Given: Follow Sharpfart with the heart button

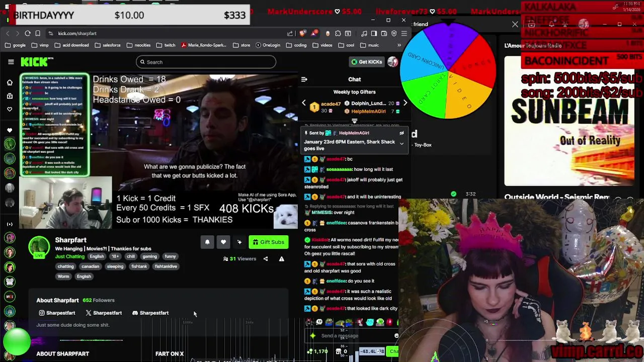Looking at the screenshot, I should click(x=223, y=242).
